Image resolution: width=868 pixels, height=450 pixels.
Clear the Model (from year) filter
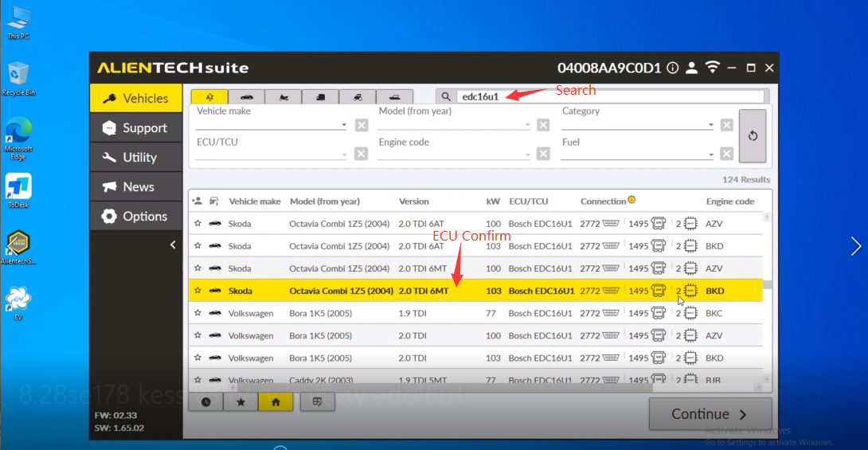543,125
